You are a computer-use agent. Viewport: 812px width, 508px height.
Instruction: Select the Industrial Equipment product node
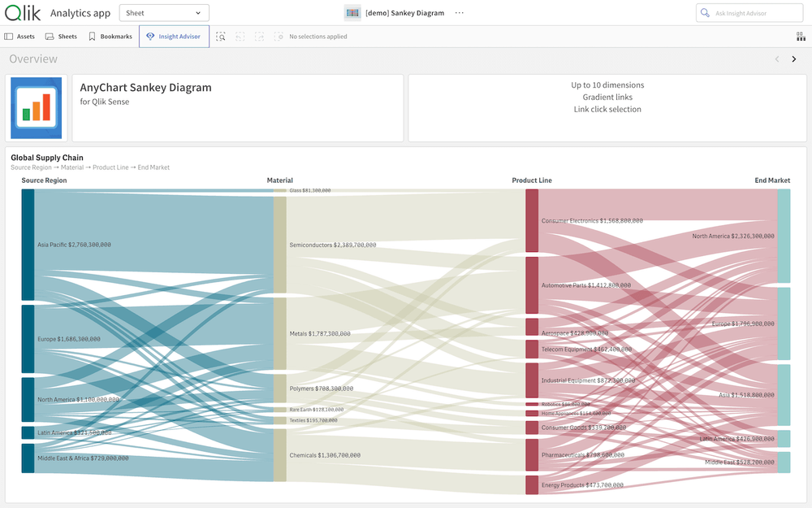tap(532, 380)
